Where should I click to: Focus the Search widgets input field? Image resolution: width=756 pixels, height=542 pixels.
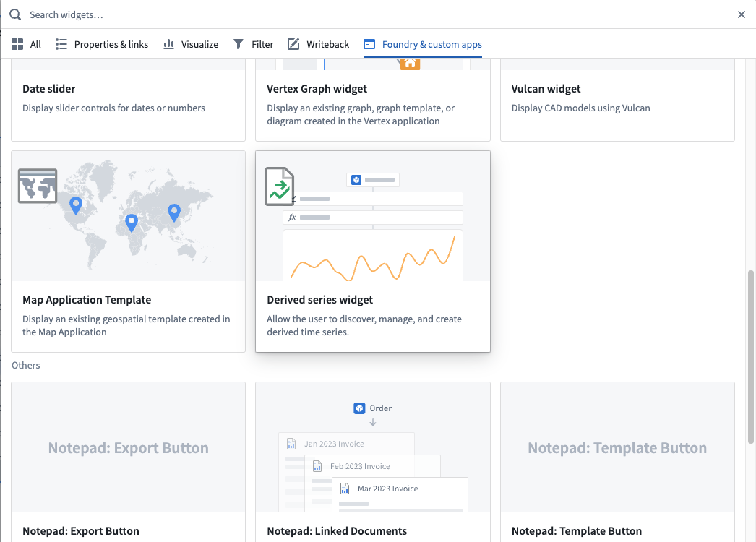click(x=371, y=14)
